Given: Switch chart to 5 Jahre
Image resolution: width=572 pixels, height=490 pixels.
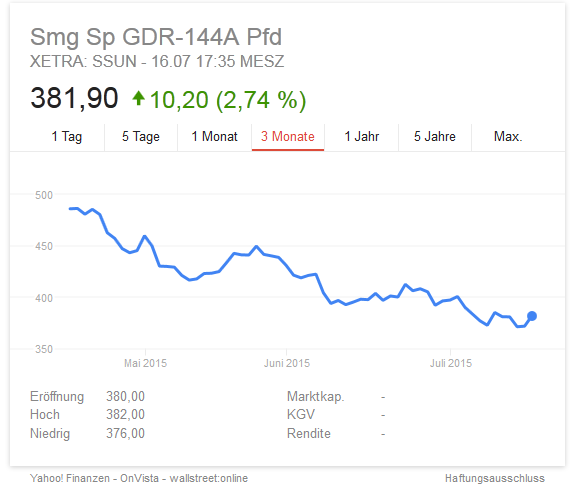Looking at the screenshot, I should coord(435,137).
